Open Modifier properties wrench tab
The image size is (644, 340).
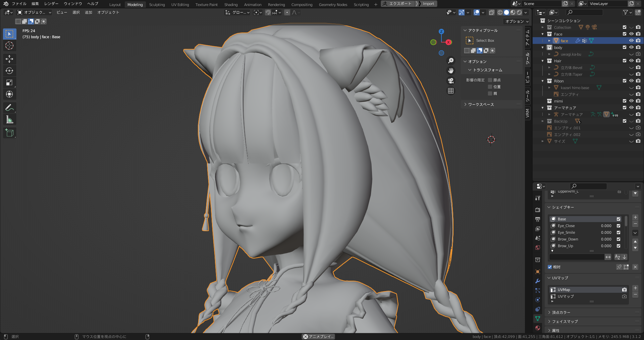coord(538,281)
